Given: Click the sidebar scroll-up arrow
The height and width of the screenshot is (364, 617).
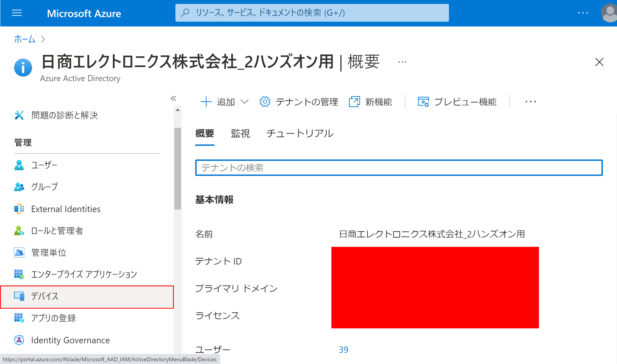Looking at the screenshot, I should coord(178,110).
